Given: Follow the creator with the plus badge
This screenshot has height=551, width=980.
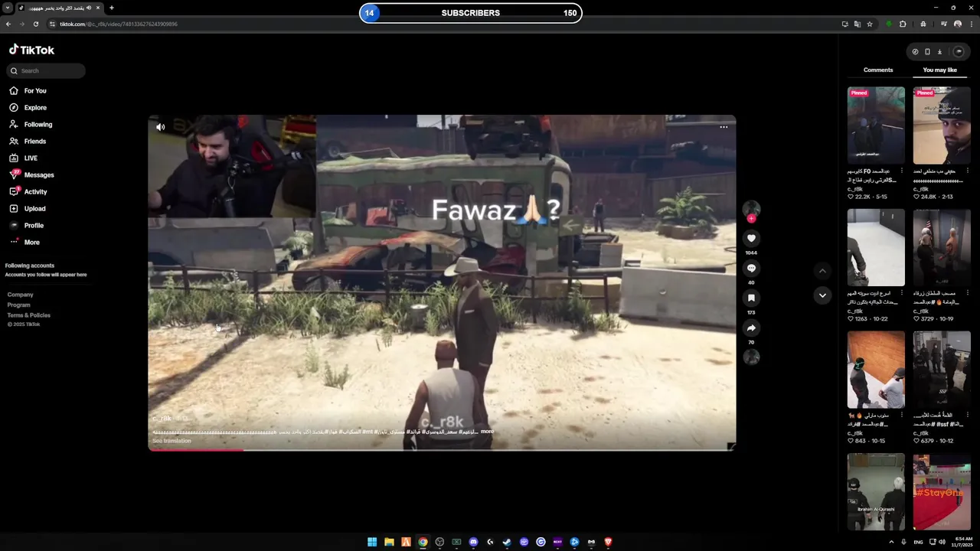Looking at the screenshot, I should point(751,219).
